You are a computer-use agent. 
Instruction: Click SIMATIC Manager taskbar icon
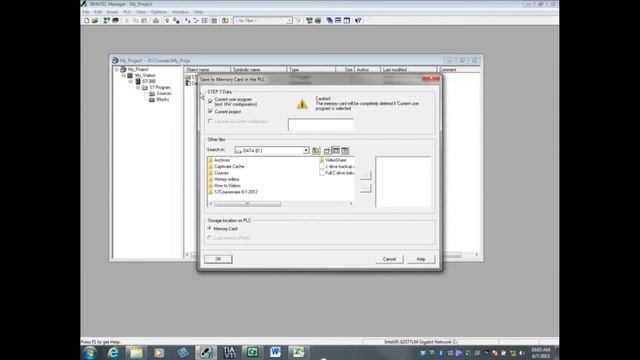click(206, 352)
